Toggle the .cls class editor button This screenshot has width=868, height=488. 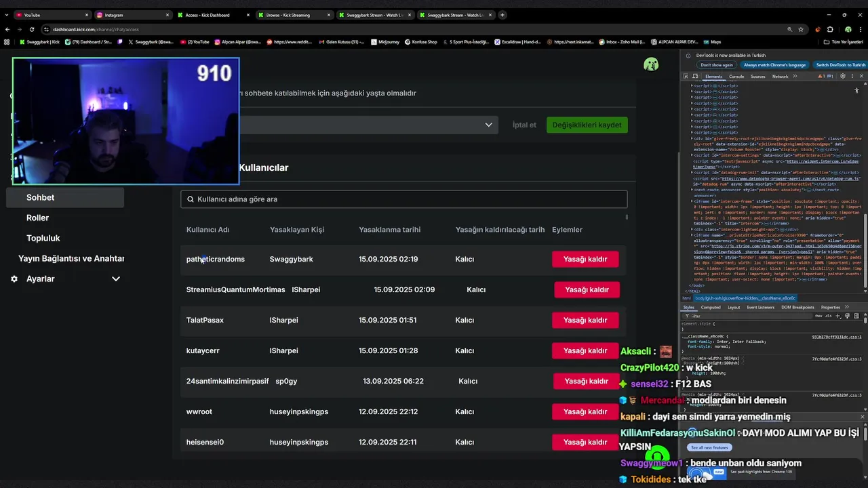(x=828, y=316)
